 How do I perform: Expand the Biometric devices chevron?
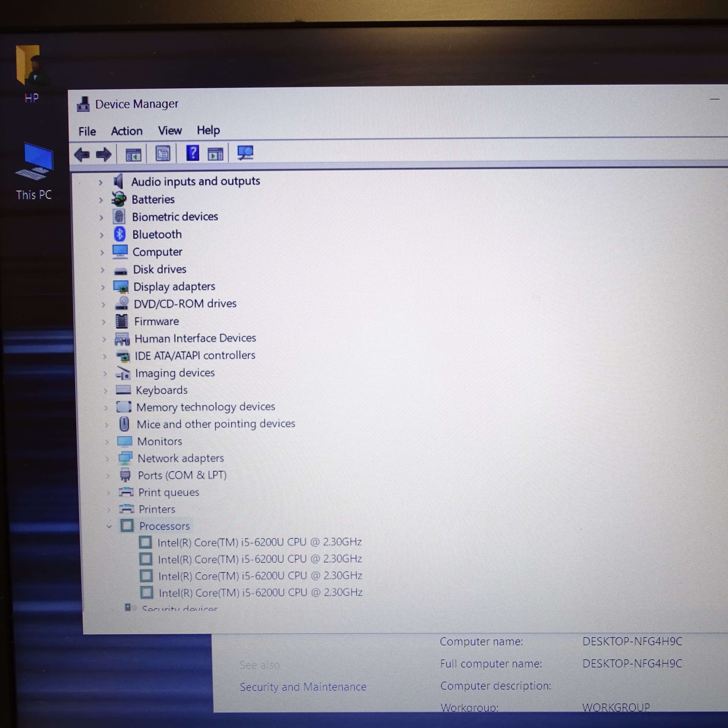click(101, 218)
